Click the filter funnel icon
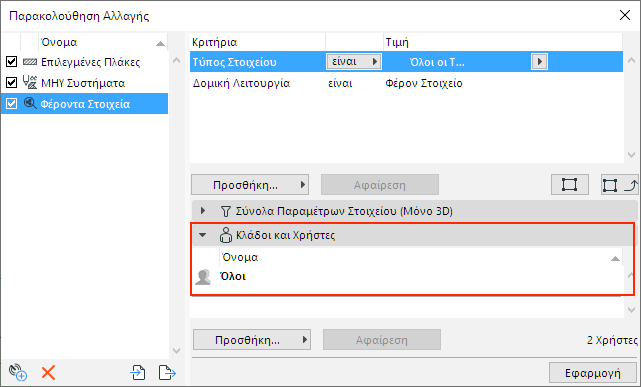This screenshot has width=641, height=387. pyautogui.click(x=226, y=211)
